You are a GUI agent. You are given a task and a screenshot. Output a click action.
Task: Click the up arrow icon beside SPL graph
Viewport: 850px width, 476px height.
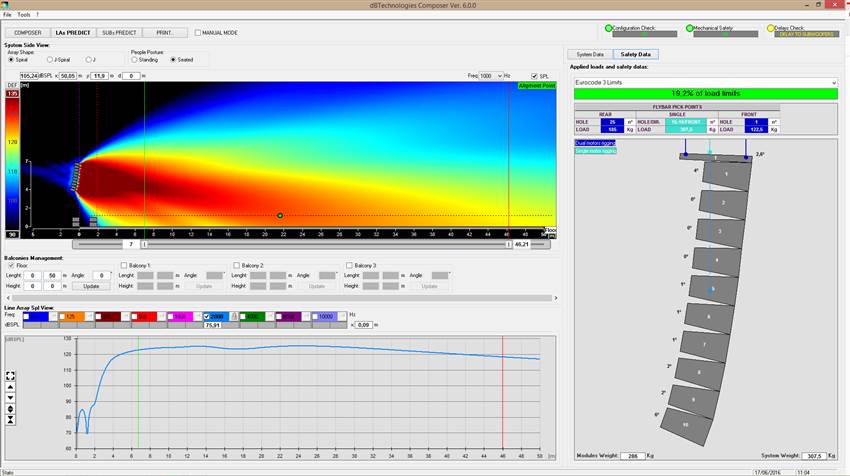10,387
